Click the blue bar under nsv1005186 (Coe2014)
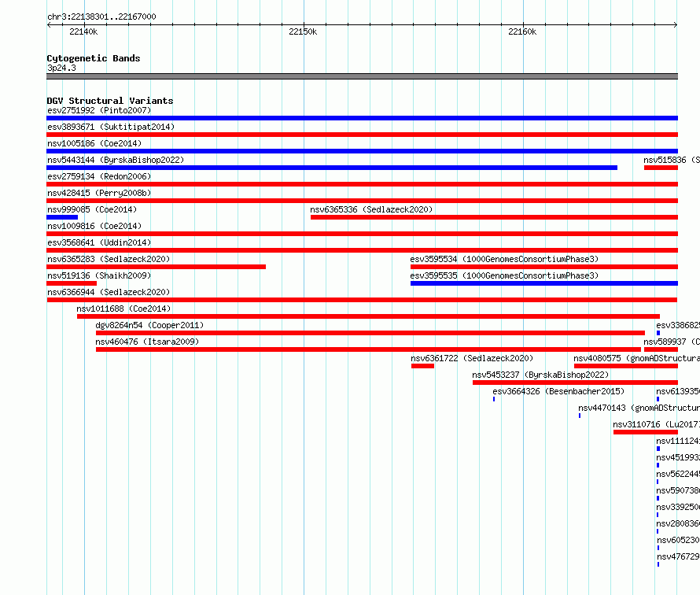Image resolution: width=700 pixels, height=595 pixels. [362, 151]
